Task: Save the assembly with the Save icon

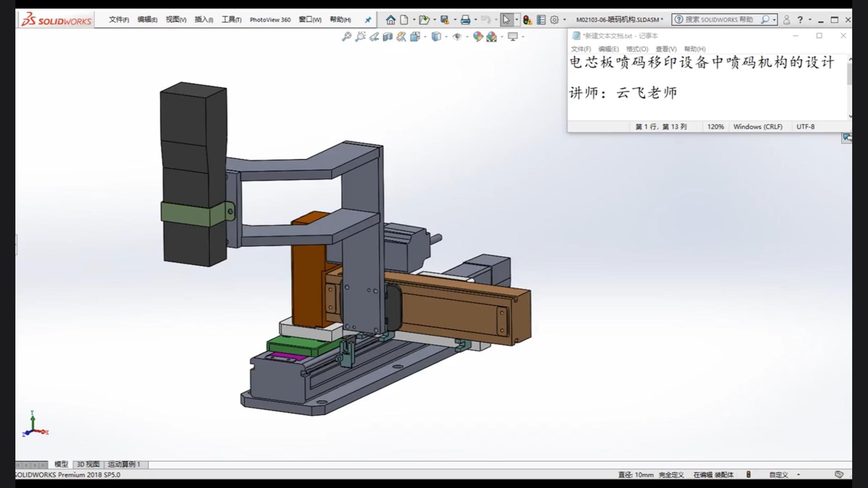Action: (445, 19)
